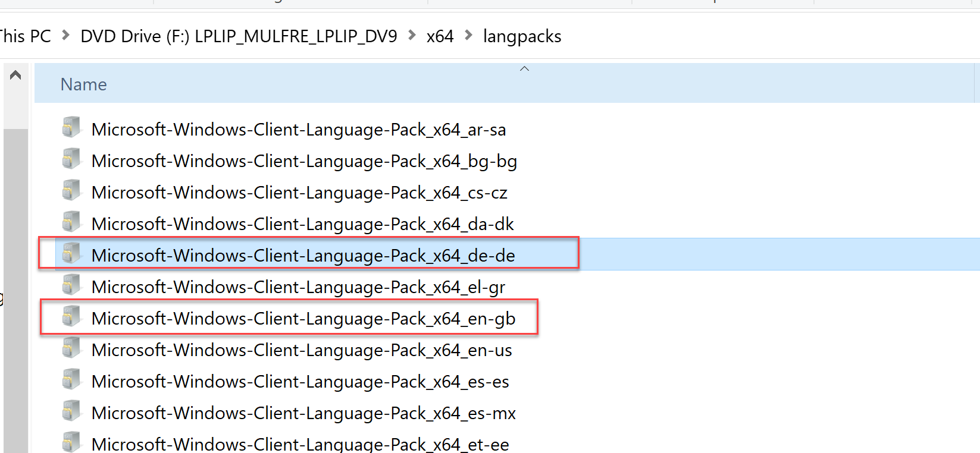Expand chevron after DVD Drive breadcrumb

412,36
